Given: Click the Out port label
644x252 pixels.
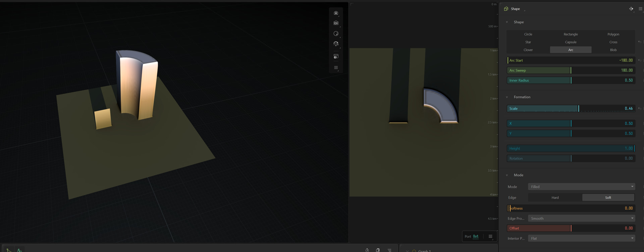Looking at the screenshot, I should tap(476, 236).
